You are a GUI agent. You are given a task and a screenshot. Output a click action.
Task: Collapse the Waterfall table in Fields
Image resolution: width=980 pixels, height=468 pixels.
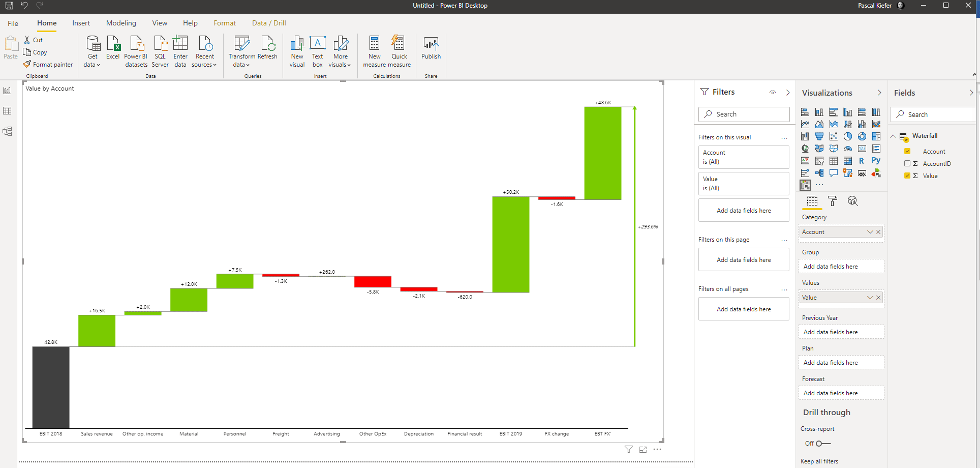coord(894,136)
